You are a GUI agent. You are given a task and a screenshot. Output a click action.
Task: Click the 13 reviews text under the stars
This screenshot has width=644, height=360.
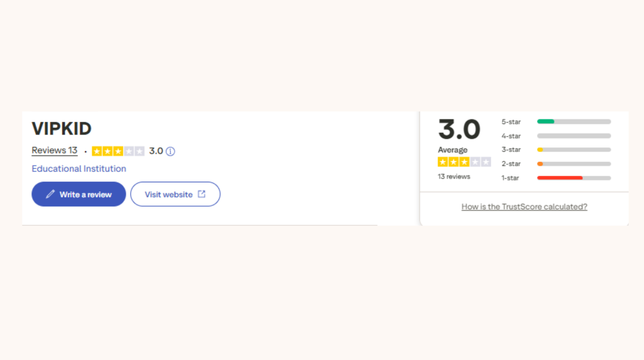454,176
